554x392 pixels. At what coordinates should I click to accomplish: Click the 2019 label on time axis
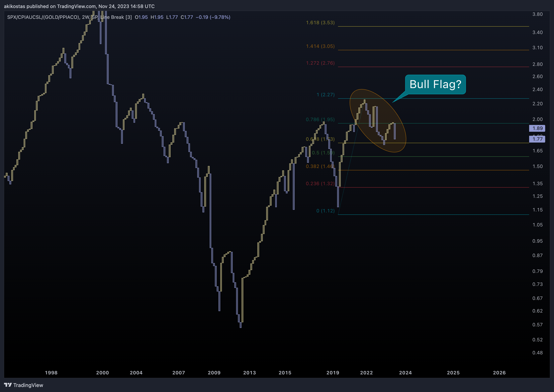(333, 373)
